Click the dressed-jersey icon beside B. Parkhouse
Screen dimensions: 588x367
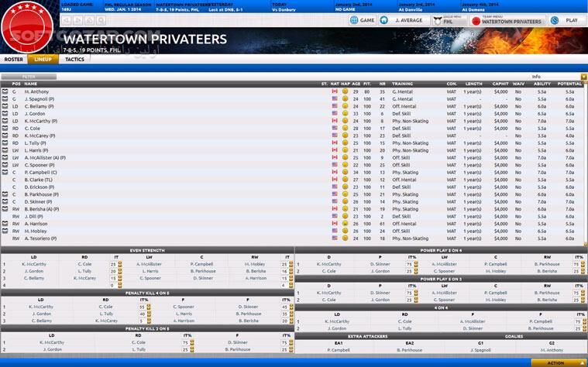5,194
